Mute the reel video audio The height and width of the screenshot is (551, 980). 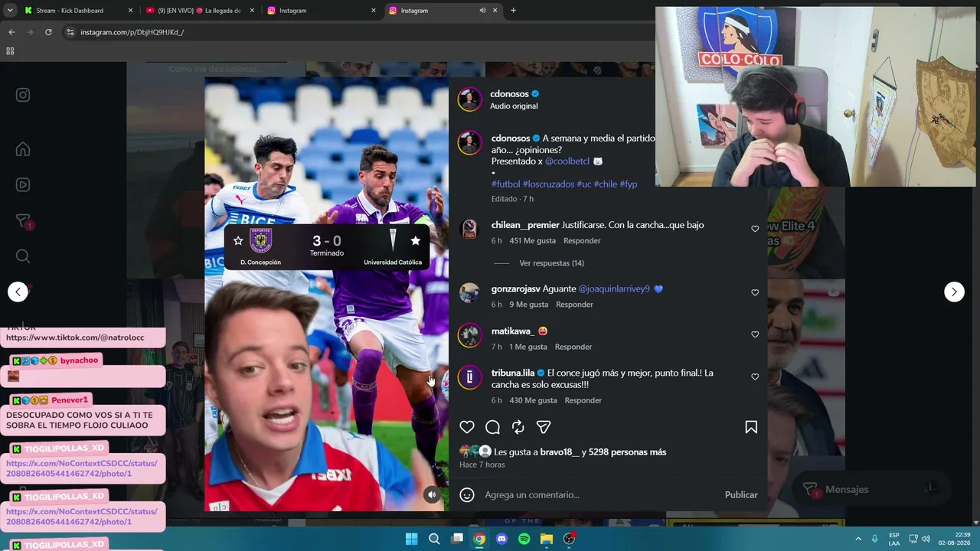point(432,494)
